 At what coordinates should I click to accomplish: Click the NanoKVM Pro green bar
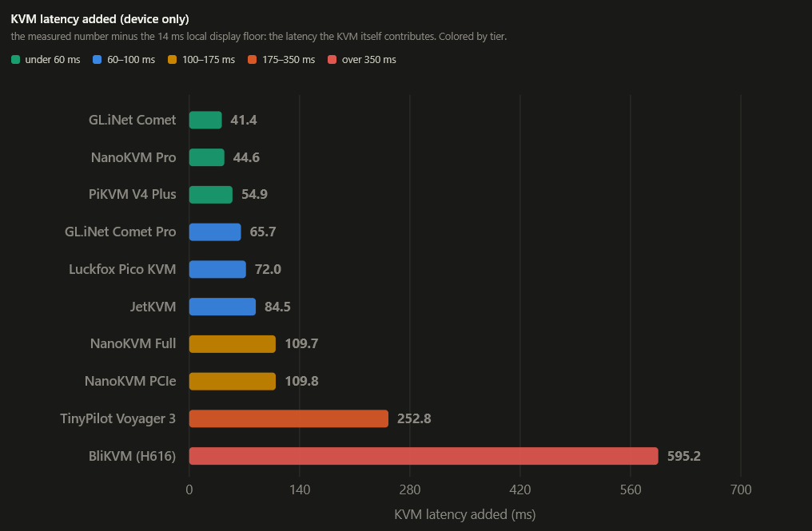coord(207,157)
